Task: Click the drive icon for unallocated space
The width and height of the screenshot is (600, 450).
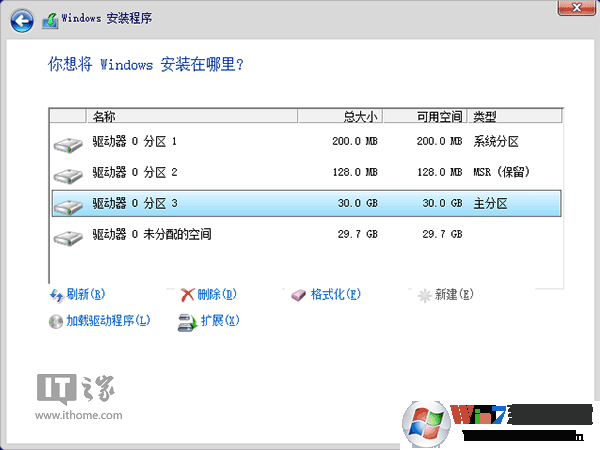Action: [68, 238]
